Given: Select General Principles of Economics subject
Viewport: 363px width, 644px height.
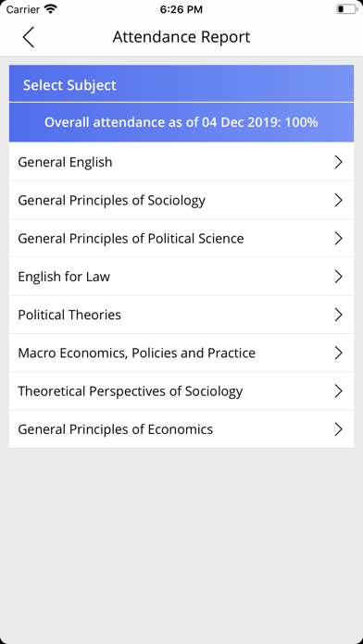Looking at the screenshot, I should point(181,429).
